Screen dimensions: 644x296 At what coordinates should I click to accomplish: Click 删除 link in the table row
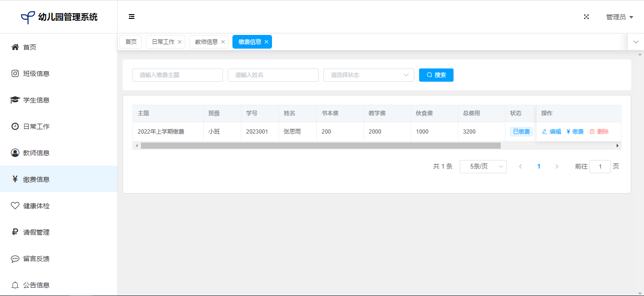coord(599,132)
